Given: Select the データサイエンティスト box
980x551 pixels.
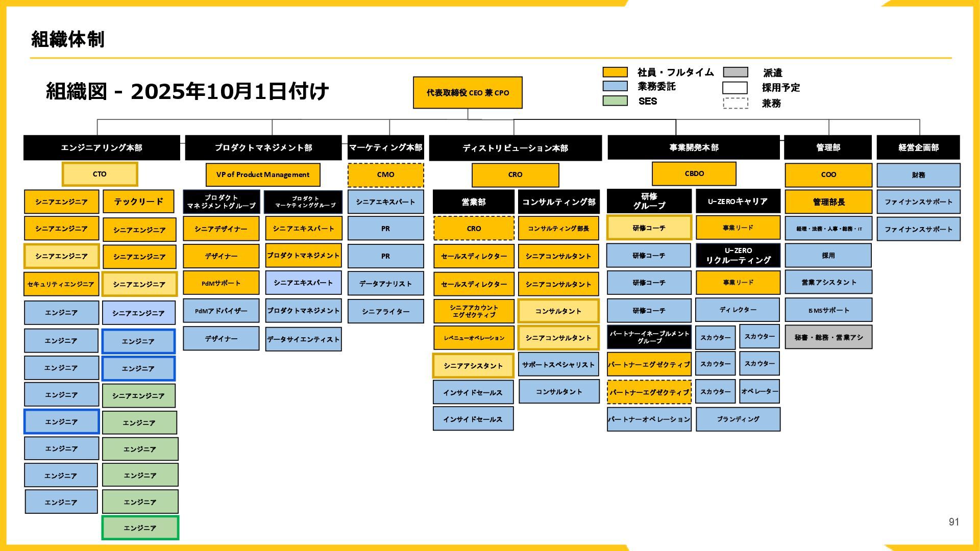Looking at the screenshot, I should point(303,339).
